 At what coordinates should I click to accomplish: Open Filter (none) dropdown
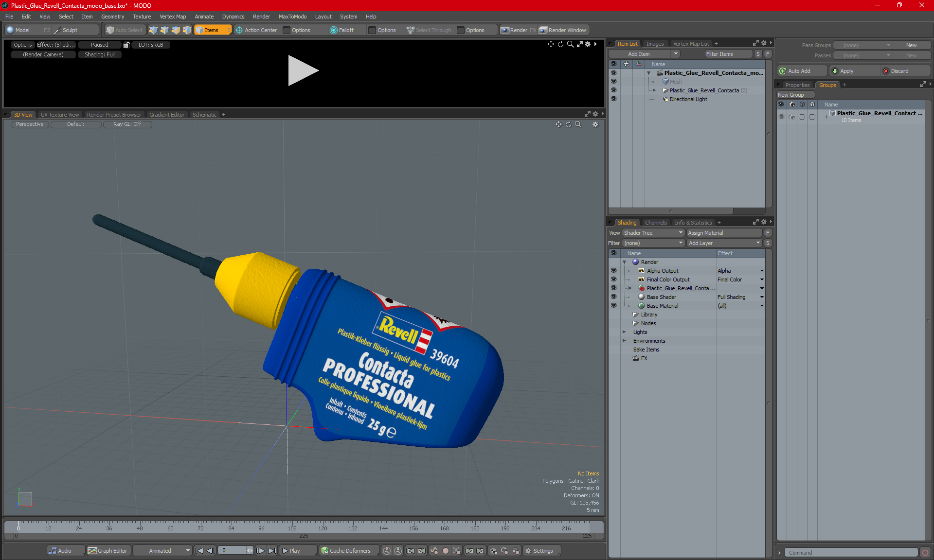click(x=653, y=243)
